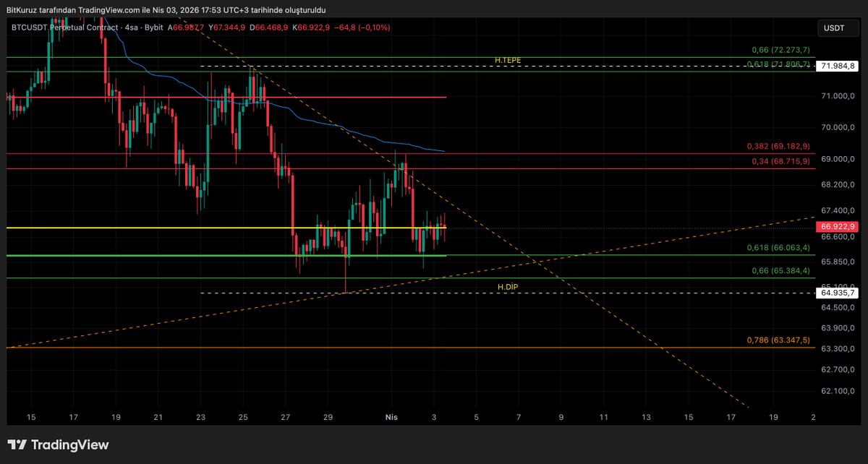The image size is (868, 464).
Task: Open the TradingView logo link
Action: (58, 444)
